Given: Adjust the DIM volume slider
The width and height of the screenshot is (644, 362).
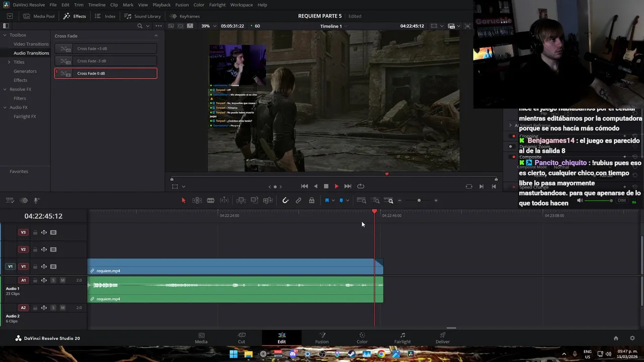Looking at the screenshot, I should (598, 201).
